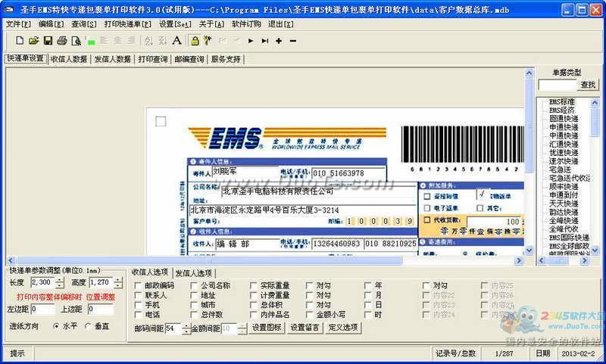Tick the 金额小写 checkbox
Image resolution: width=606 pixels, height=364 pixels.
[x=310, y=315]
